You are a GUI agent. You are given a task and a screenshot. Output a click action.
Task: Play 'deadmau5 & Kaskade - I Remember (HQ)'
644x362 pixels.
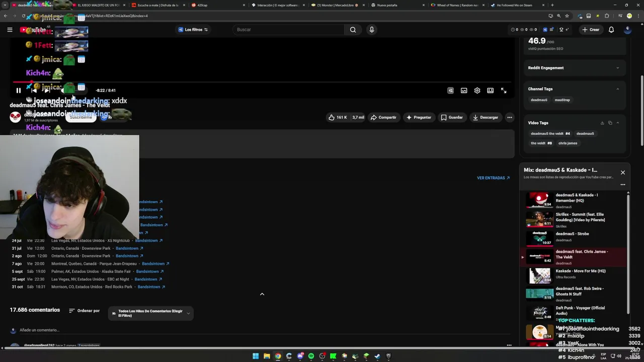pyautogui.click(x=574, y=200)
